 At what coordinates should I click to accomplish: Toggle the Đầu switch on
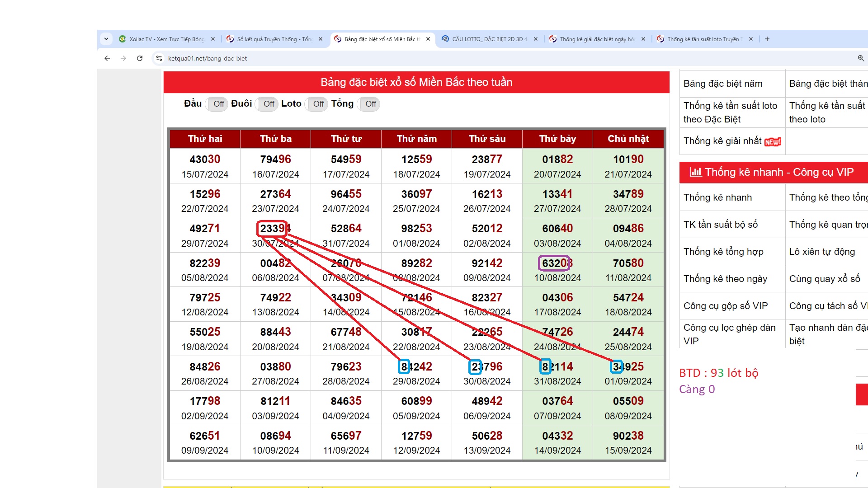(x=217, y=104)
